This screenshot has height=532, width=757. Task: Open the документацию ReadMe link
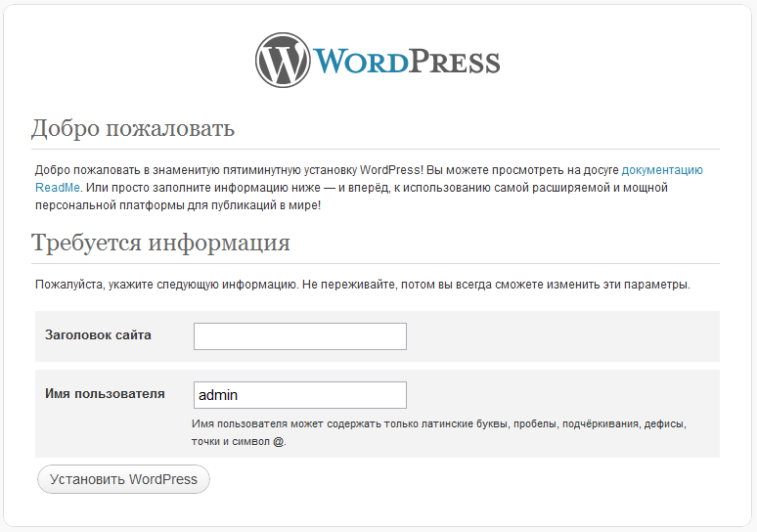pyautogui.click(x=662, y=170)
